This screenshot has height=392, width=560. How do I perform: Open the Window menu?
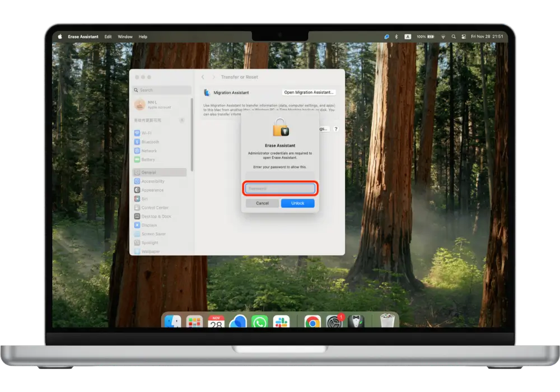(x=125, y=36)
